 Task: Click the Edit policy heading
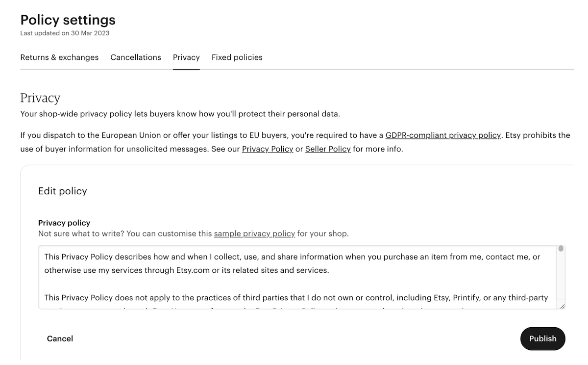tap(63, 191)
